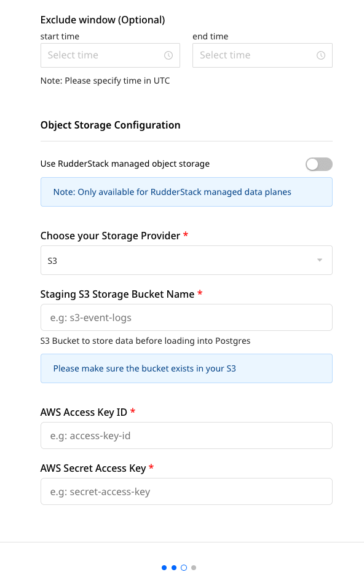Click the second blue pagination dot
The width and height of the screenshot is (364, 588).
(173, 568)
